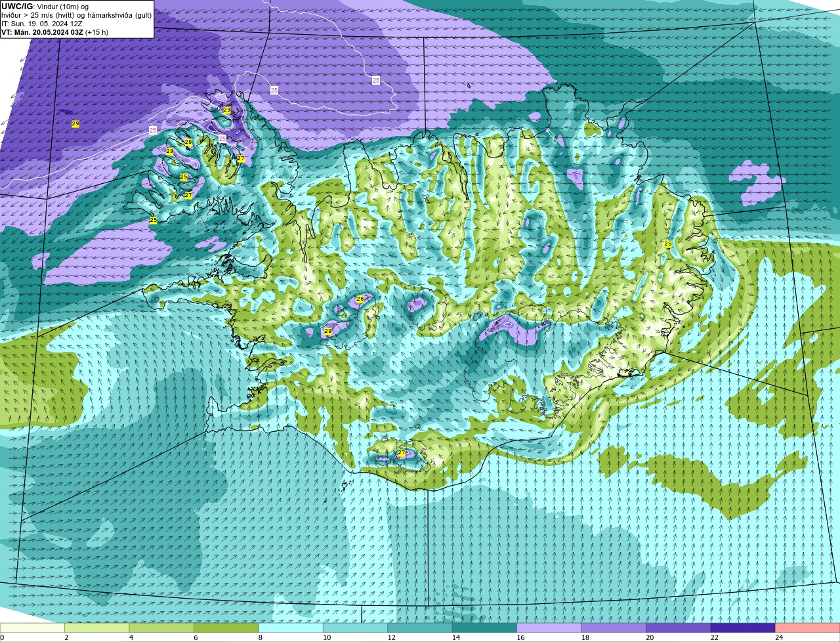Click the 'UWC/IG: Vindur (10m) og' title line
This screenshot has height=642, width=840.
pos(45,6)
